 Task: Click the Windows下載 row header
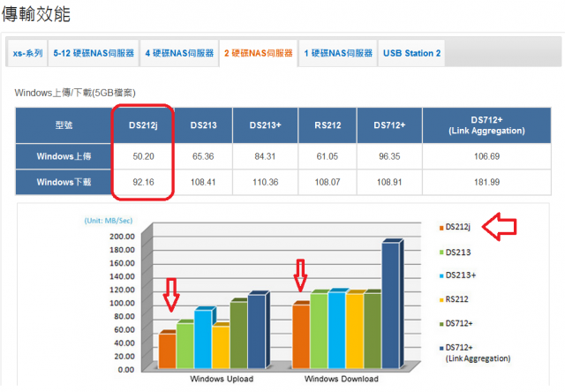(x=64, y=182)
